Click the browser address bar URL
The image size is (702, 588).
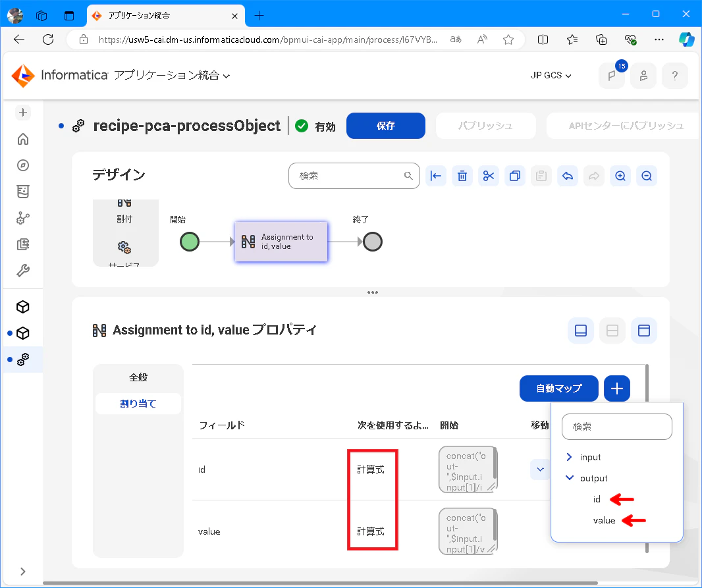268,40
